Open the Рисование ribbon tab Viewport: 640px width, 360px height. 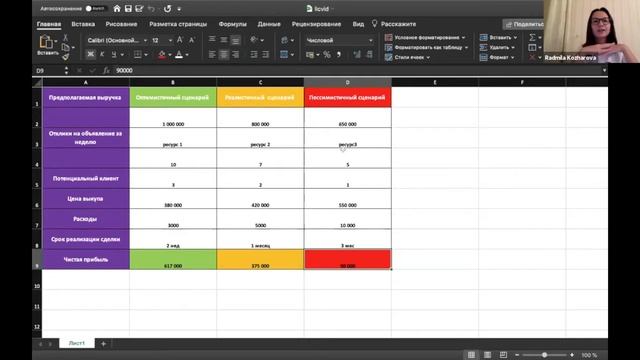121,24
